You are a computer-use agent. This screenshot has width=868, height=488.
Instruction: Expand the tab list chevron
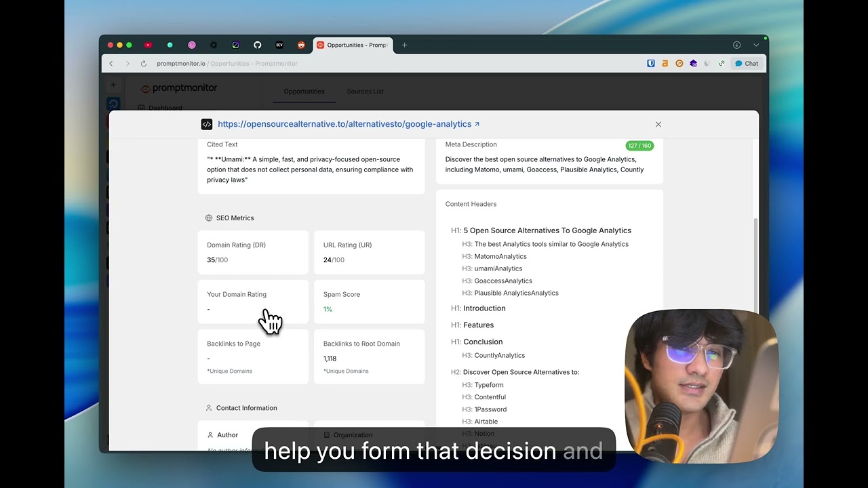pyautogui.click(x=756, y=45)
